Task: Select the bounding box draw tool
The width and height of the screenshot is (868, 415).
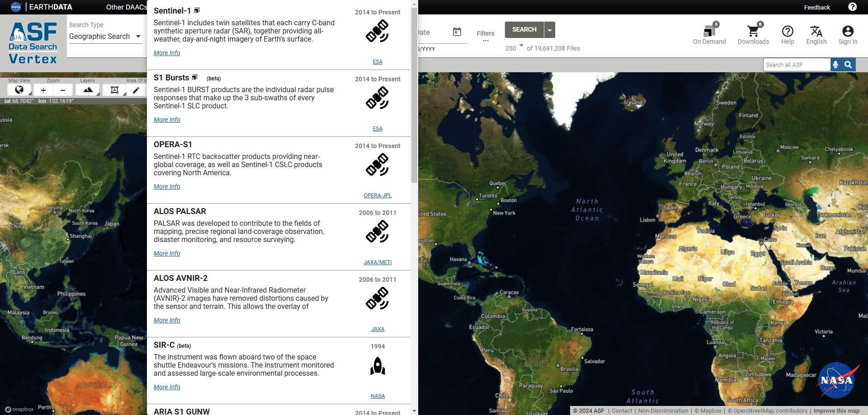Action: coord(115,90)
